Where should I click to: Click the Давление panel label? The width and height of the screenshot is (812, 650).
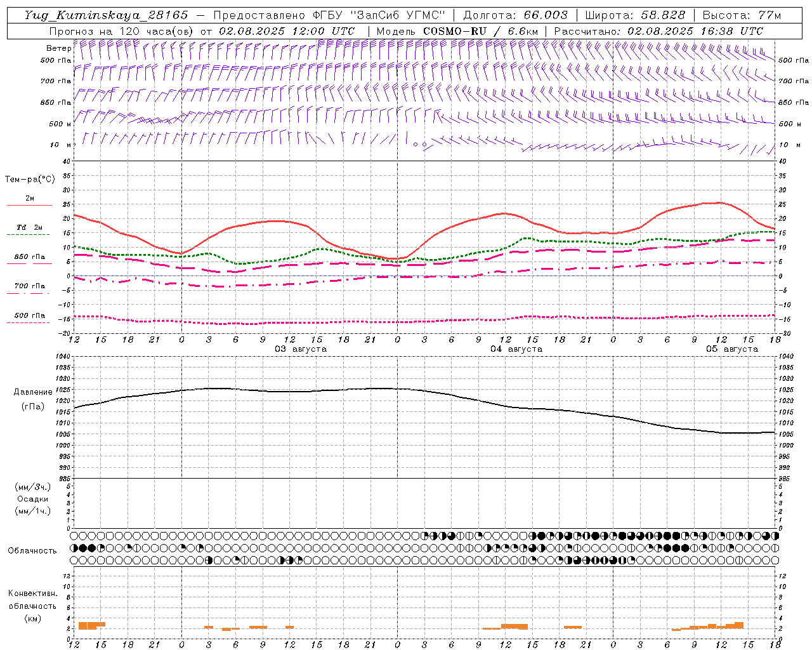click(x=33, y=392)
